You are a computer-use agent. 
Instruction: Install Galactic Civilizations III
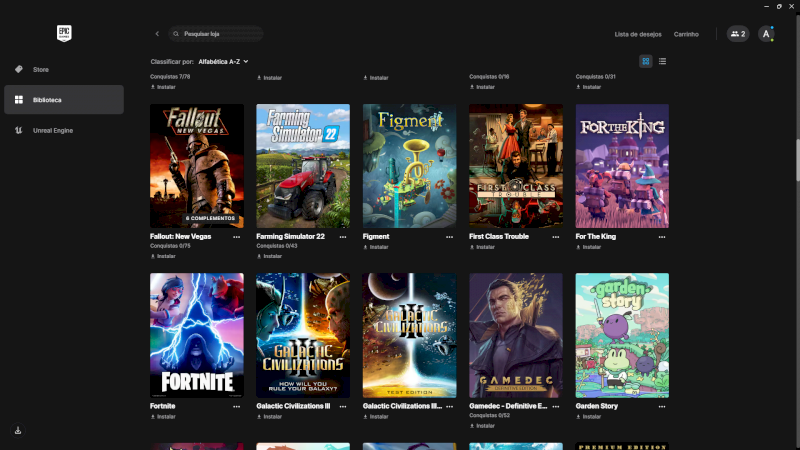click(269, 416)
